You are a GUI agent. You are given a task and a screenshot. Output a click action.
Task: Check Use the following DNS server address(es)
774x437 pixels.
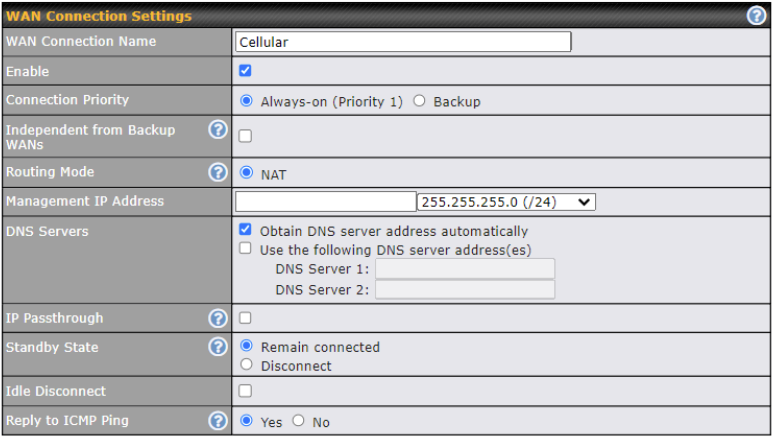[245, 249]
